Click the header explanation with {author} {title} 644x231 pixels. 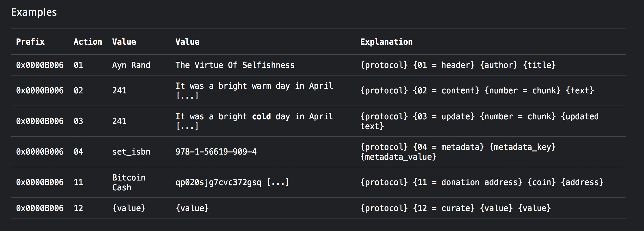458,65
